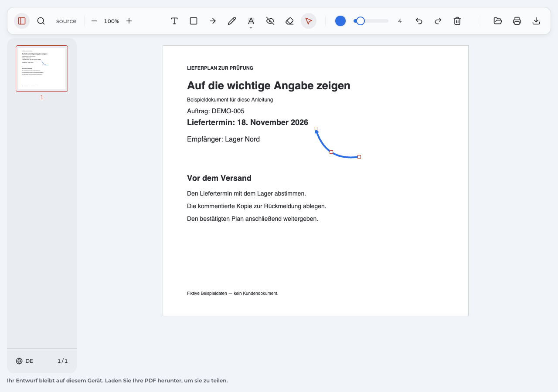Click the text 'Empfänger: Lager Nord'
Image resolution: width=558 pixels, height=392 pixels.
(x=223, y=139)
